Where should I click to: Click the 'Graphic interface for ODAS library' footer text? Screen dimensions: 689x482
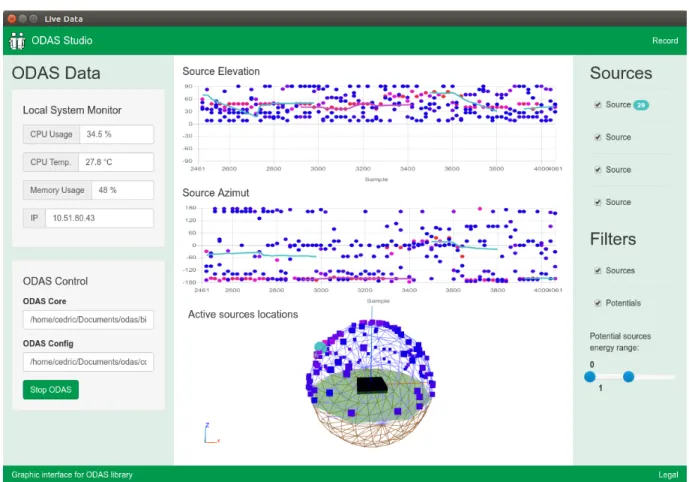tap(72, 475)
